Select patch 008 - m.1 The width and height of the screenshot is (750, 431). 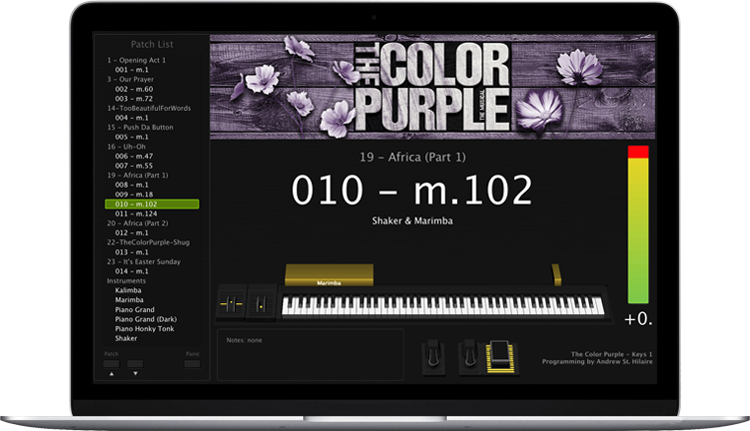pyautogui.click(x=132, y=185)
